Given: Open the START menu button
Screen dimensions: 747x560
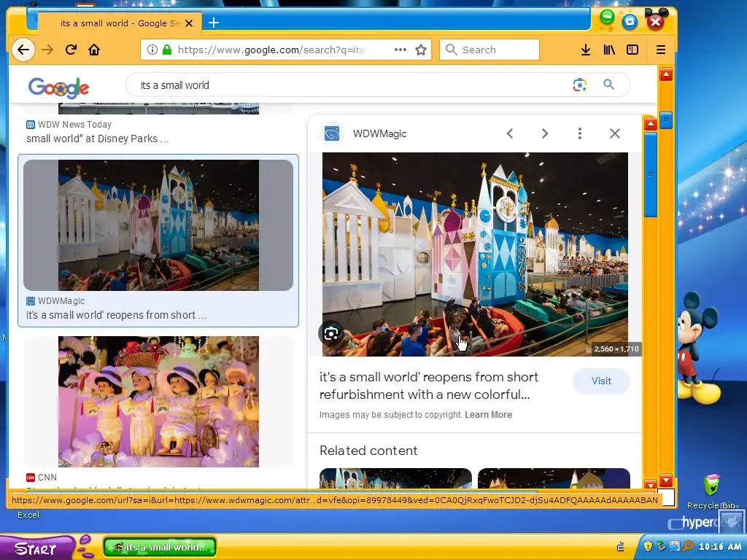Looking at the screenshot, I should tap(36, 548).
